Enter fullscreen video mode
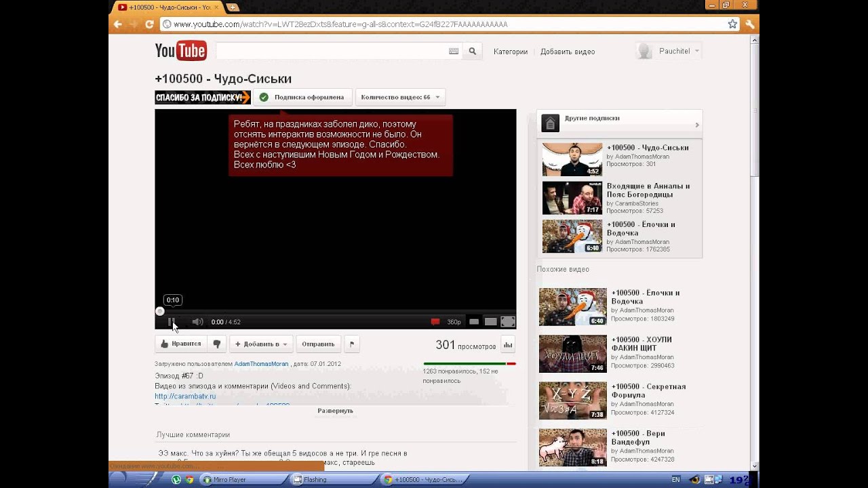 coord(508,322)
